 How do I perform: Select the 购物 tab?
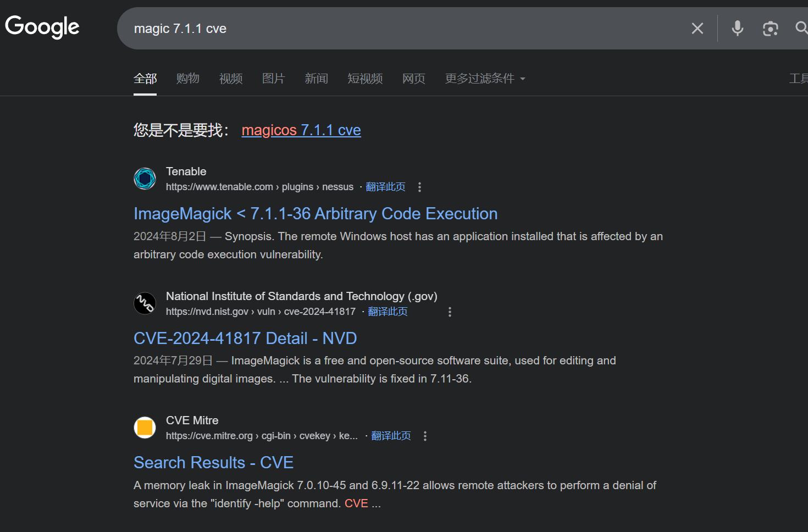187,79
